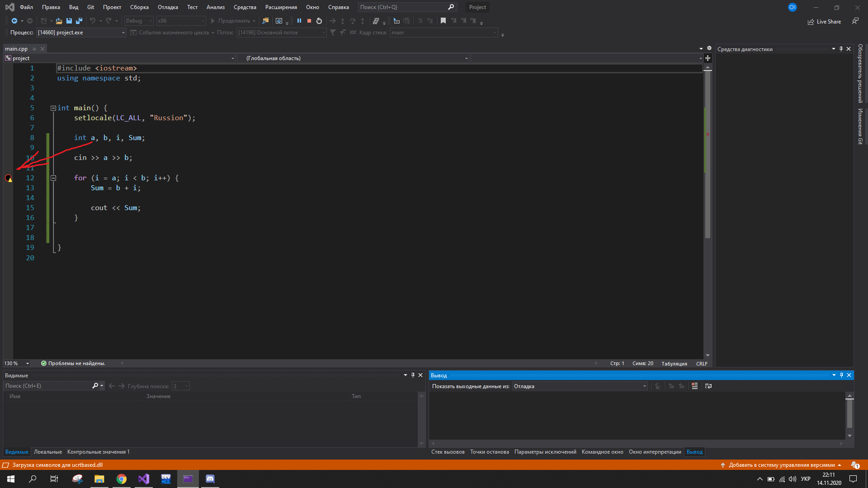The width and height of the screenshot is (868, 488).
Task: Open the Поток Основной поток dropdown
Action: pos(281,33)
